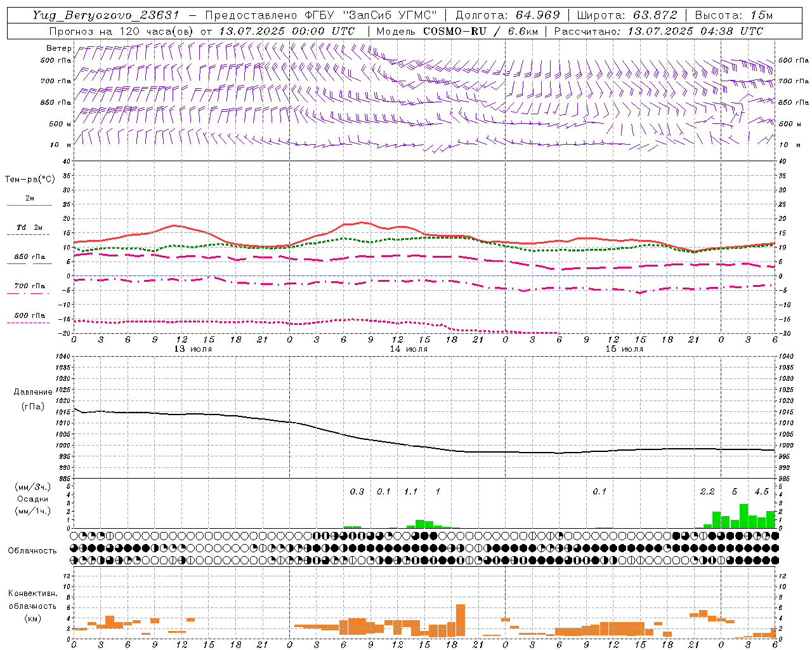Click the tallest green precipitation bar
Image resolution: width=812 pixels, height=650 pixels.
point(743,516)
